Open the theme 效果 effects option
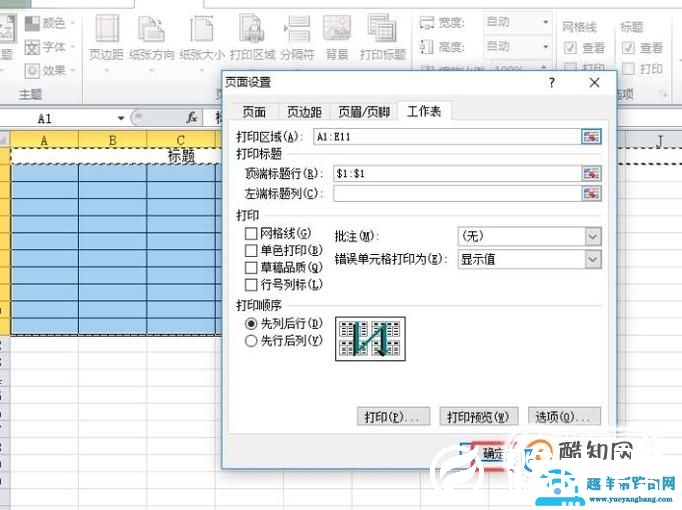The height and width of the screenshot is (510, 682). [x=49, y=70]
